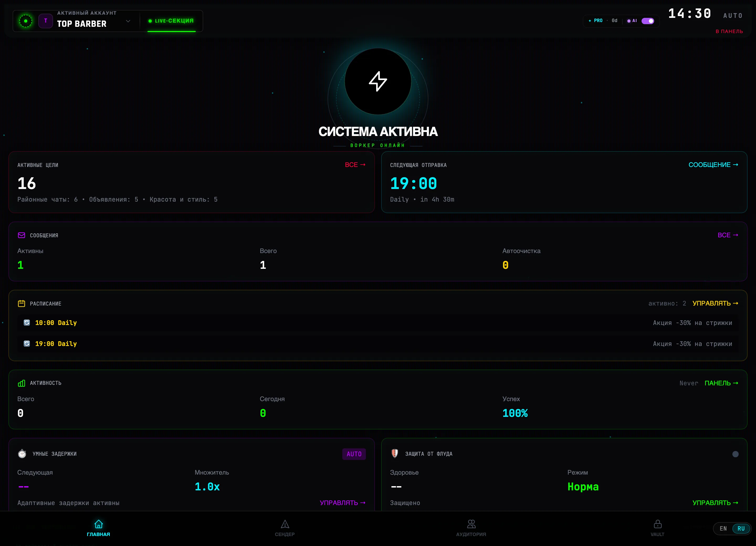
Task: Click the envelope icon in Сообщения card
Action: [22, 235]
